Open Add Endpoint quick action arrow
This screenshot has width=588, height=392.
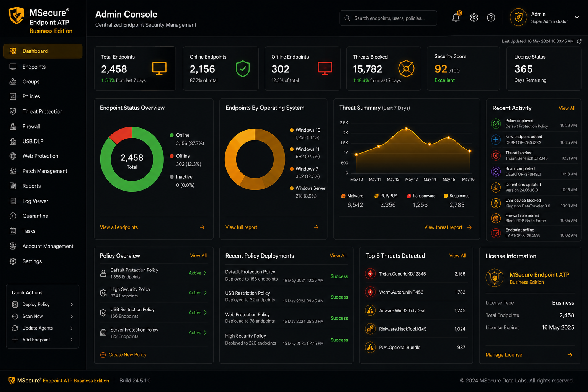72,340
